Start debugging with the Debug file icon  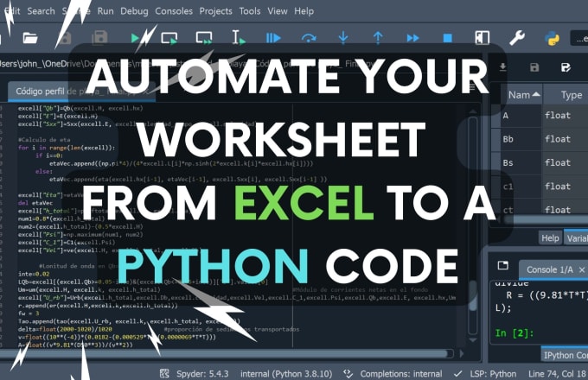click(x=273, y=38)
